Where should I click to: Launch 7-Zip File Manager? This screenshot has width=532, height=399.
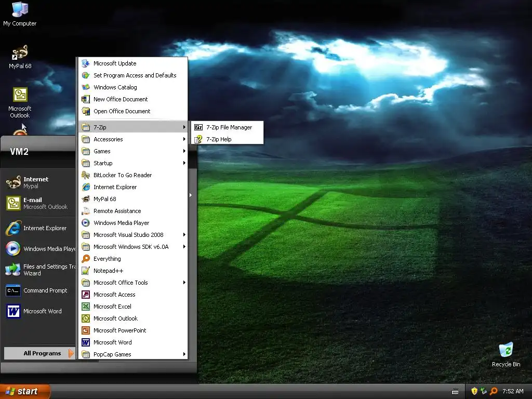[x=228, y=127]
